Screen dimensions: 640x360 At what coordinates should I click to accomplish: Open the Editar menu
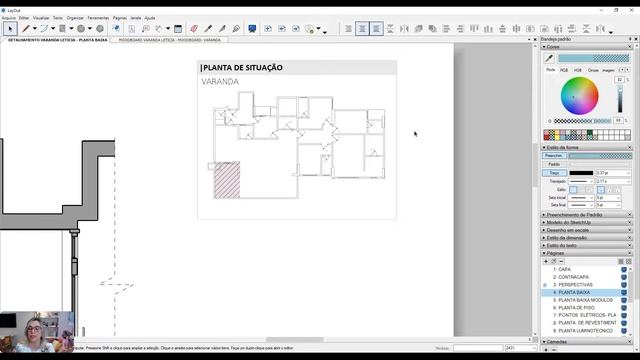click(x=24, y=18)
